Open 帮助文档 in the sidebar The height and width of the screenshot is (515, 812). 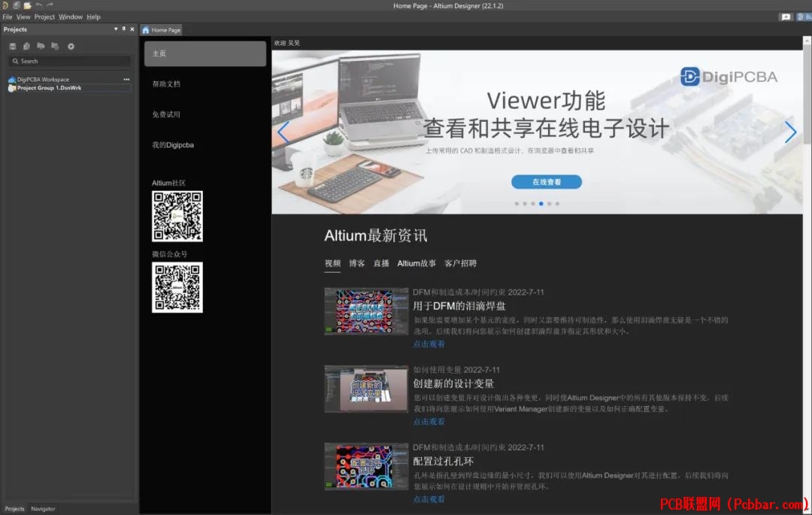click(166, 84)
